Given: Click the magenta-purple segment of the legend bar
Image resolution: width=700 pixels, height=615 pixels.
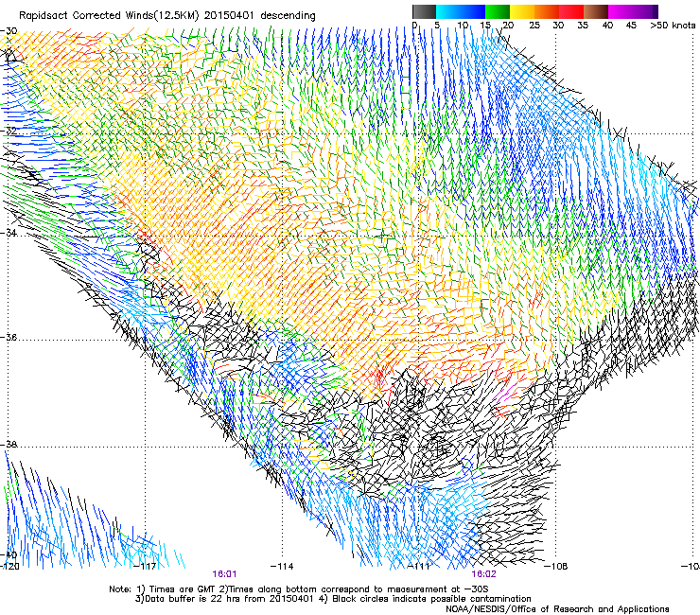Looking at the screenshot, I should coord(633,11).
